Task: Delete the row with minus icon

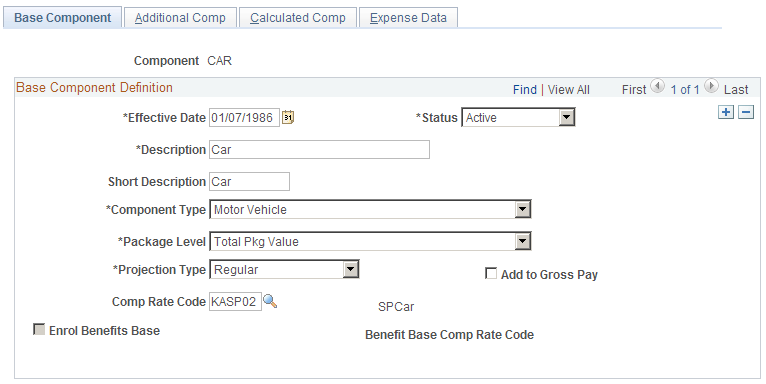Action: pos(745,112)
